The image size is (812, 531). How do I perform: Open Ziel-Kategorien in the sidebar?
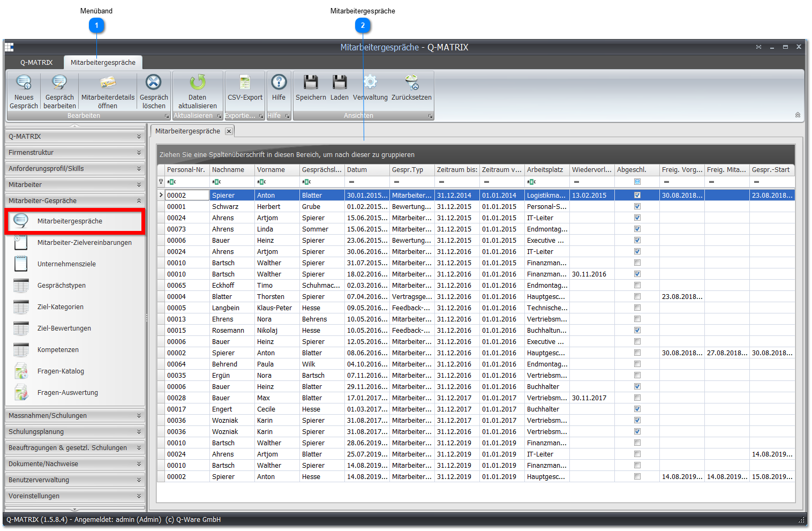click(74, 307)
